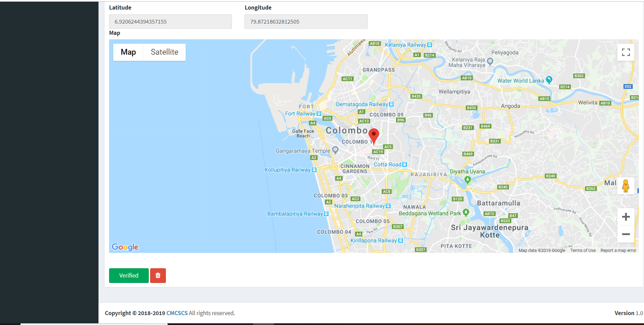Click the Street View pegman icon
The height and width of the screenshot is (325, 644).
[x=626, y=186]
